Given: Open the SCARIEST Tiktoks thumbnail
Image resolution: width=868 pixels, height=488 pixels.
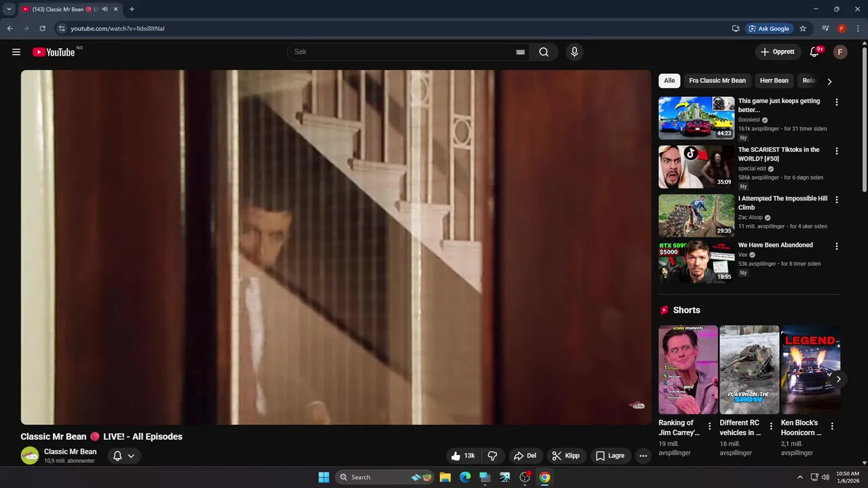Looking at the screenshot, I should tap(696, 167).
